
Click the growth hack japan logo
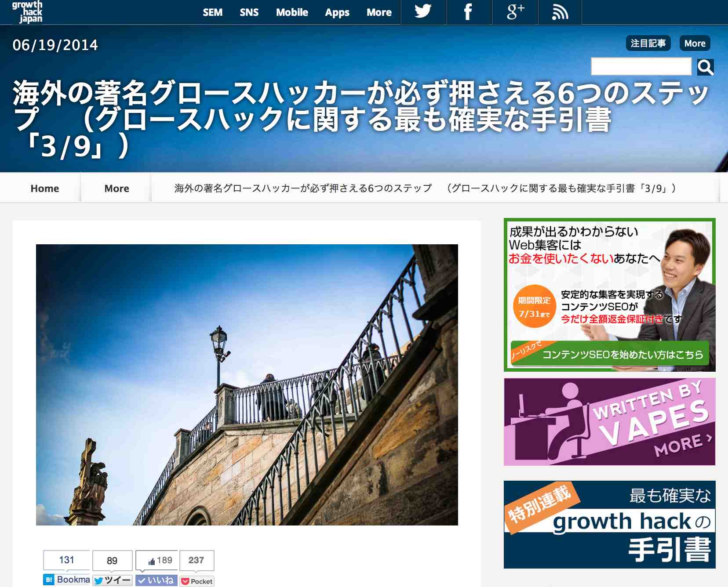click(x=27, y=12)
